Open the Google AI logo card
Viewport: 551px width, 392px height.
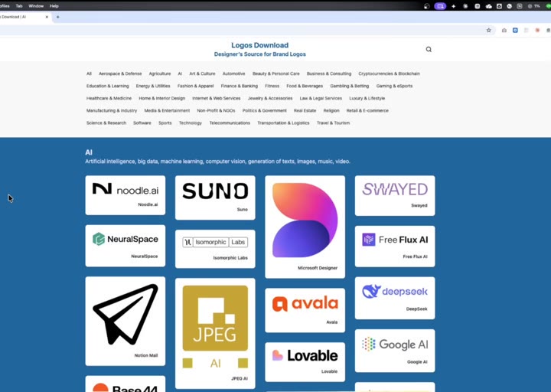click(395, 351)
